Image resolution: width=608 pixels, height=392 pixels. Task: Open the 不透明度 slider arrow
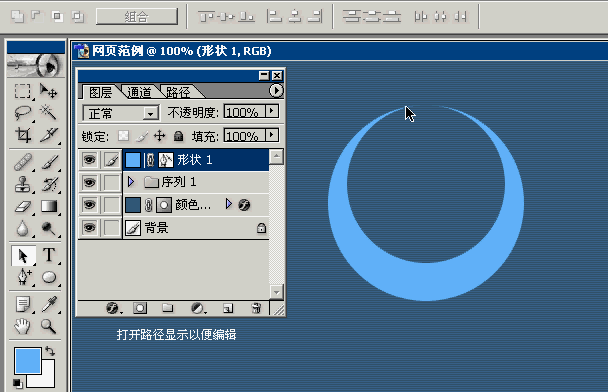[272, 112]
